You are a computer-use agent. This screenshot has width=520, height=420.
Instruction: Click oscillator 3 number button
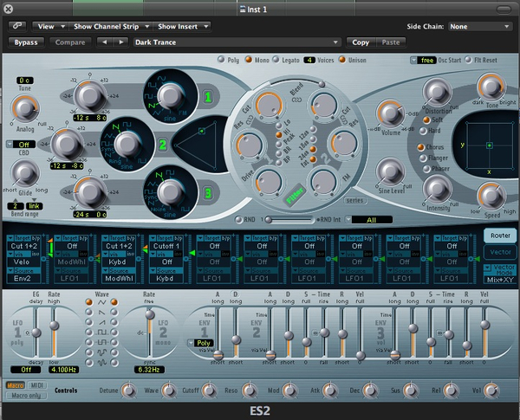(208, 193)
